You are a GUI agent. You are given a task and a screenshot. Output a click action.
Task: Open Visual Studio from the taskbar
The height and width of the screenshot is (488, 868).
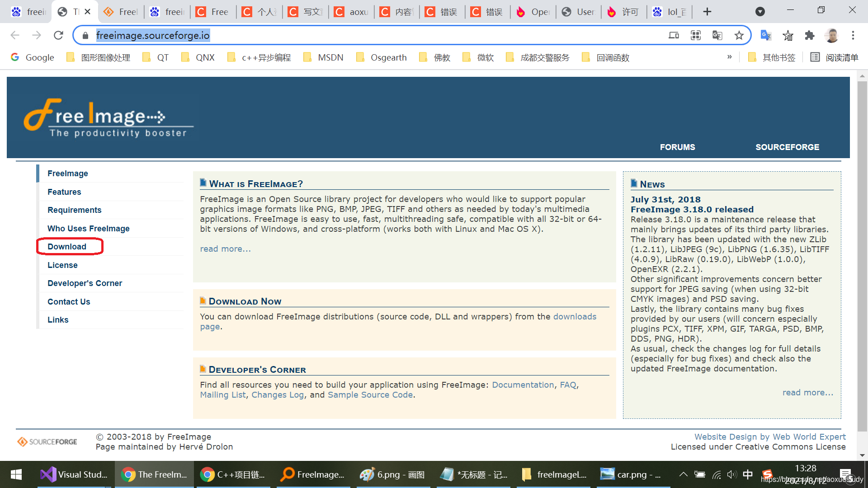(x=75, y=474)
